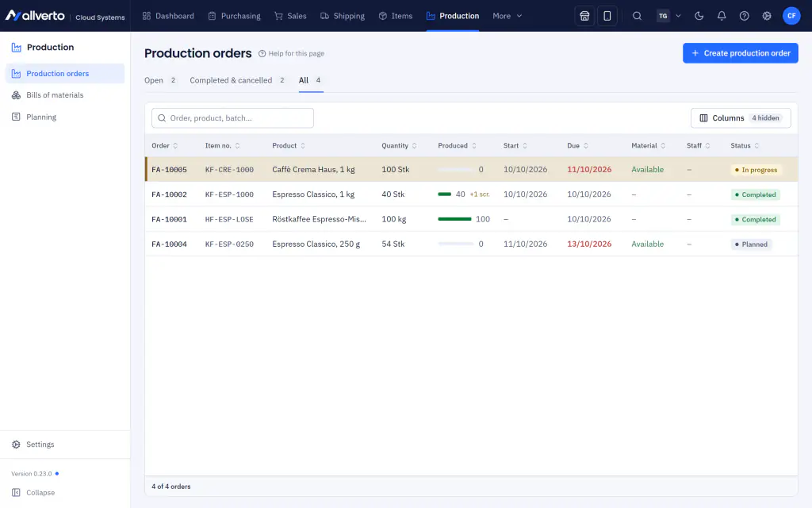Go to Dashboard in top navigation
This screenshot has height=508, width=812.
[168, 16]
